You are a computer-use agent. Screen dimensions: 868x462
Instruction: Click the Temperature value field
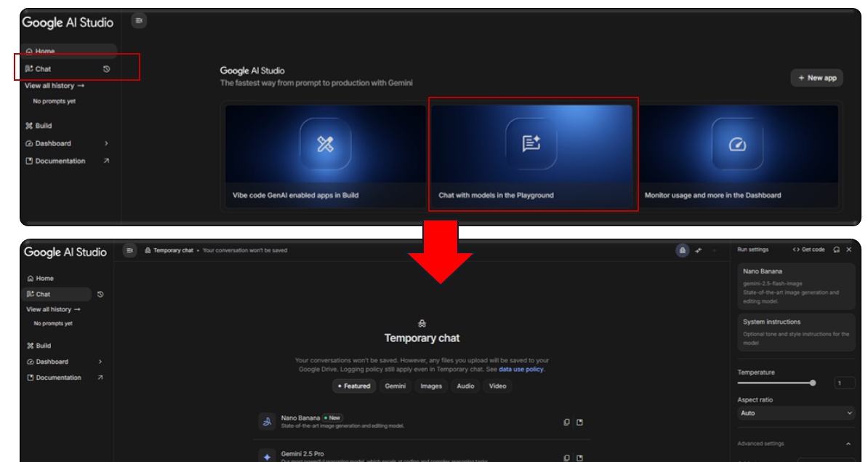[x=844, y=383]
